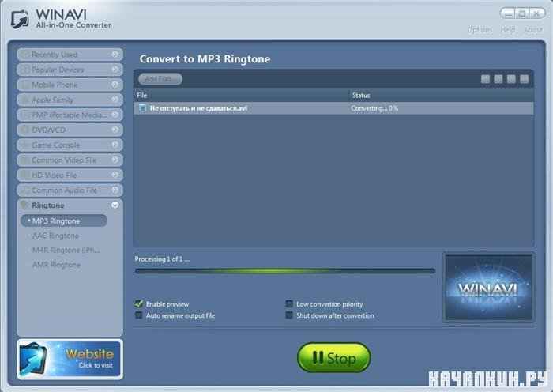Click the rightmost of four list toolbar icons
The width and height of the screenshot is (553, 392).
[x=525, y=79]
